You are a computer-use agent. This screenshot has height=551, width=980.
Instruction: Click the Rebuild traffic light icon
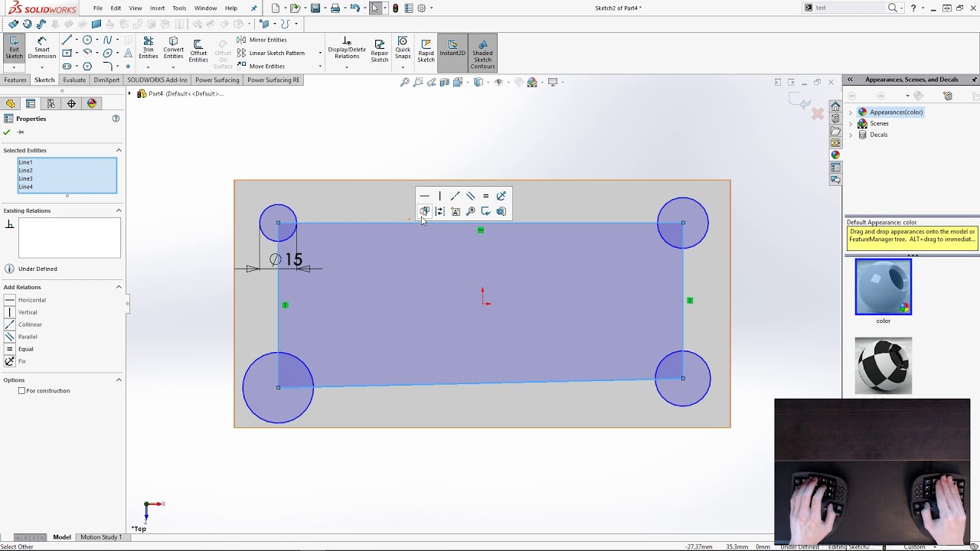coord(395,8)
